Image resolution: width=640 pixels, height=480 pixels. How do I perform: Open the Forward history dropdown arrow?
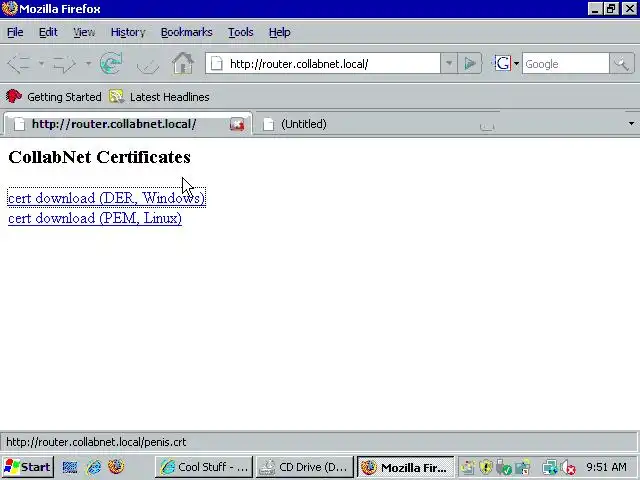pyautogui.click(x=88, y=64)
